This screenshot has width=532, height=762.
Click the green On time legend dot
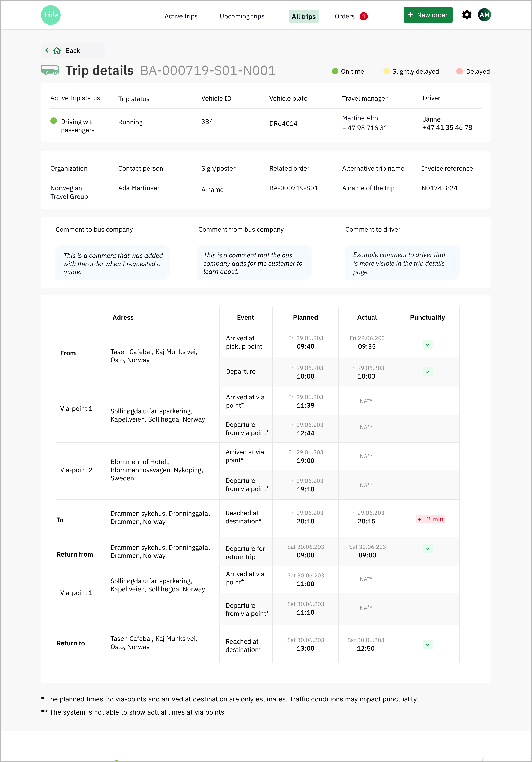[x=335, y=71]
